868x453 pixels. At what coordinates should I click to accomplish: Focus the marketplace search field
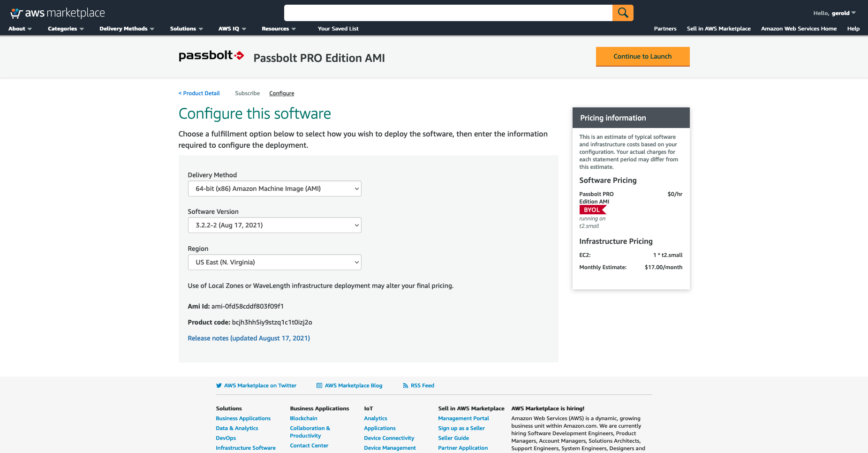click(448, 13)
